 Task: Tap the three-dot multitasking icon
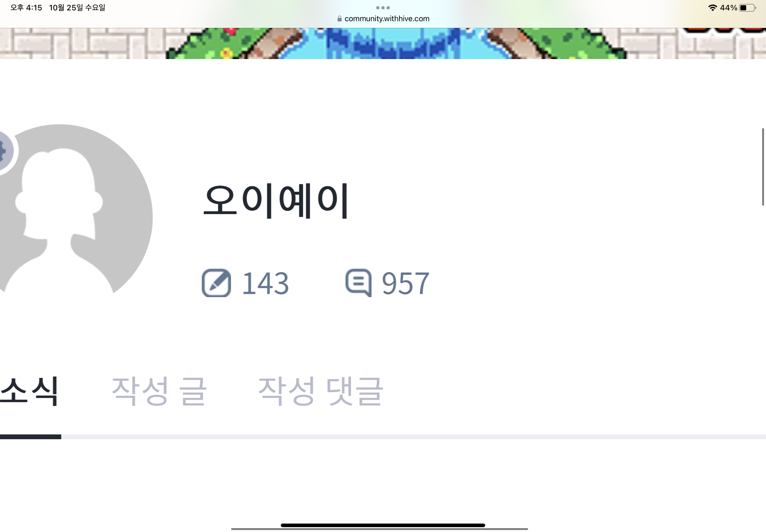[383, 8]
